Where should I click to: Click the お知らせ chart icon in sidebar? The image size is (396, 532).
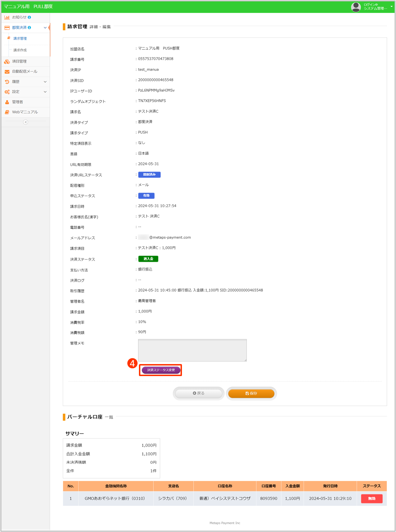(7, 17)
